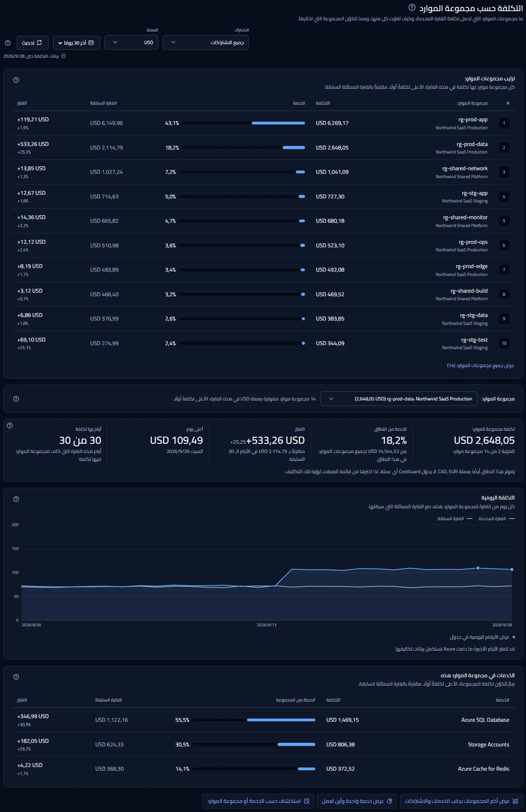Click الفترة المحددة legend entry in daily chart
Image resolution: width=526 pixels, height=812 pixels.
click(x=497, y=519)
